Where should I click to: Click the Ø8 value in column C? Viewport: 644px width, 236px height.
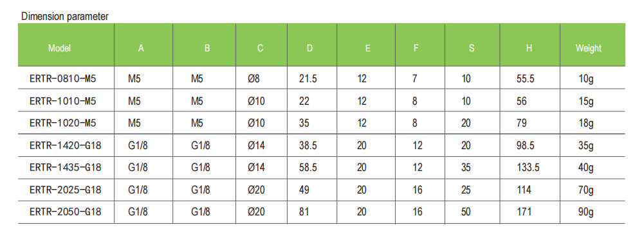tap(254, 78)
